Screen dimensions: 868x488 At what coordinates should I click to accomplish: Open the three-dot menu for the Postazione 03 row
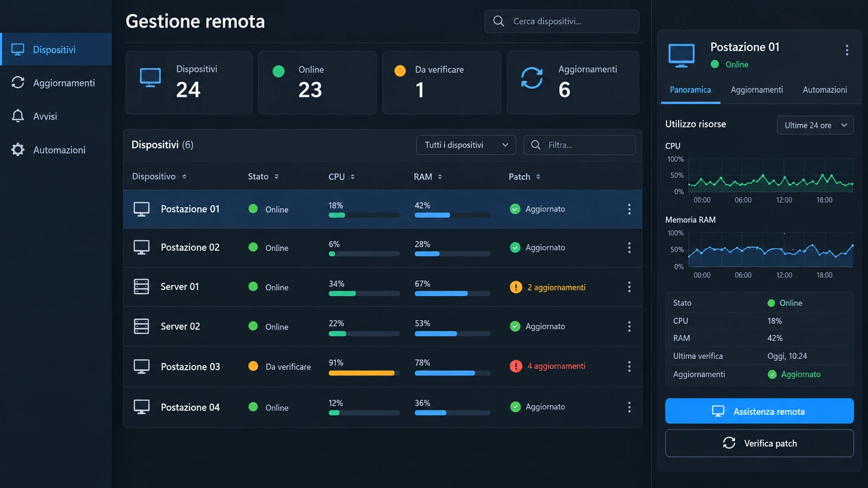(629, 367)
